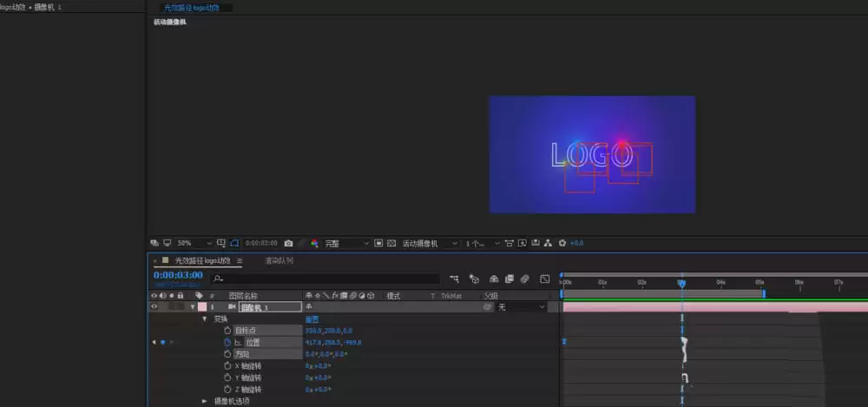Viewport: 868px width, 407px height.
Task: Toggle the transparency grid icon in viewer
Action: pos(391,243)
